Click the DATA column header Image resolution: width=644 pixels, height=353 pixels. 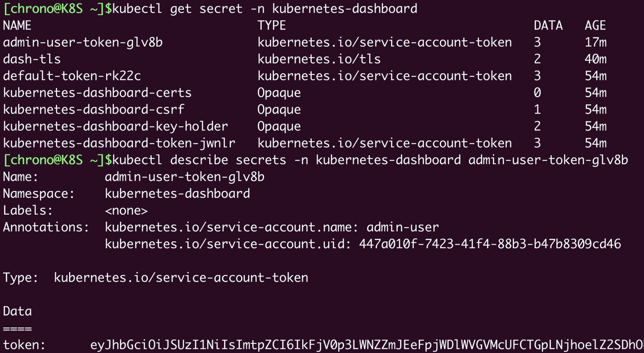pos(548,26)
